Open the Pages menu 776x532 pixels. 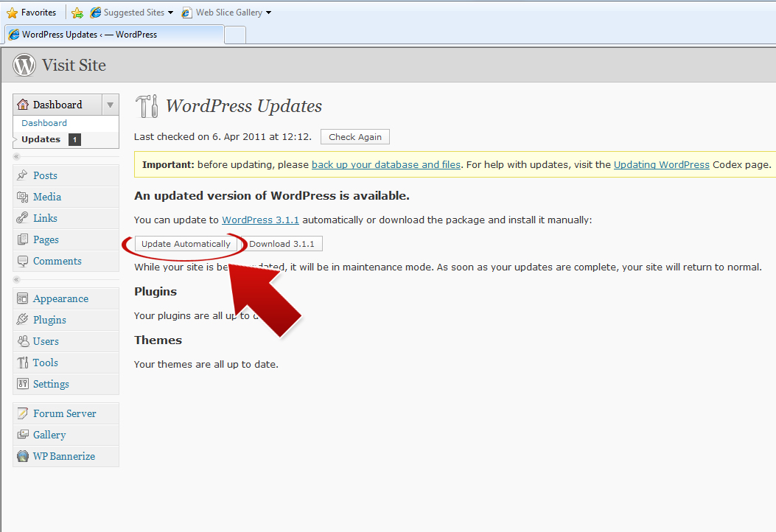46,239
